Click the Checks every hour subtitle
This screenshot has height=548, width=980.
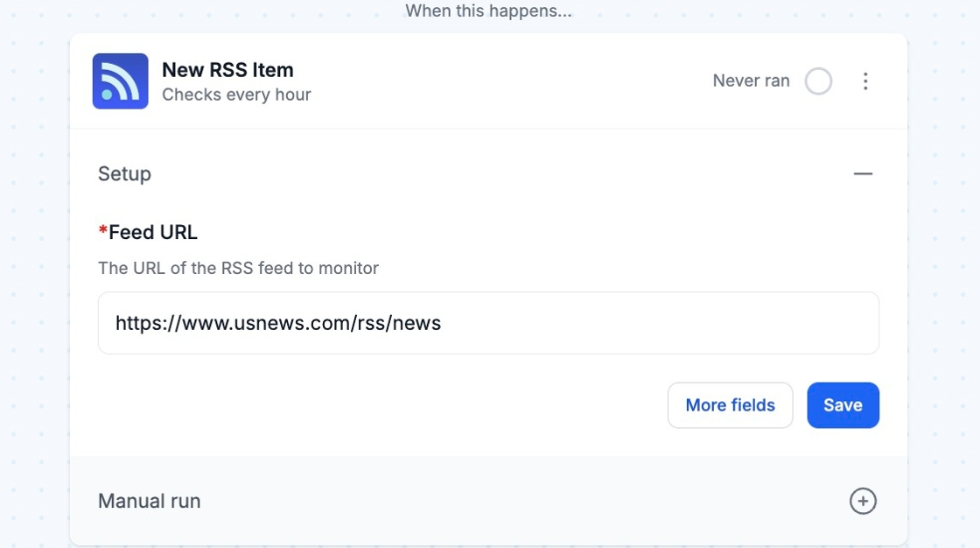[236, 95]
